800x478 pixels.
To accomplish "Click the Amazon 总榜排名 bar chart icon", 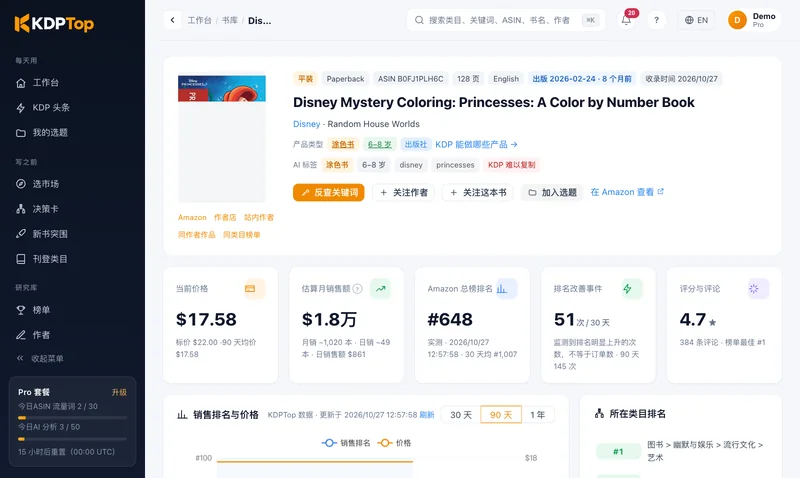I will (502, 289).
